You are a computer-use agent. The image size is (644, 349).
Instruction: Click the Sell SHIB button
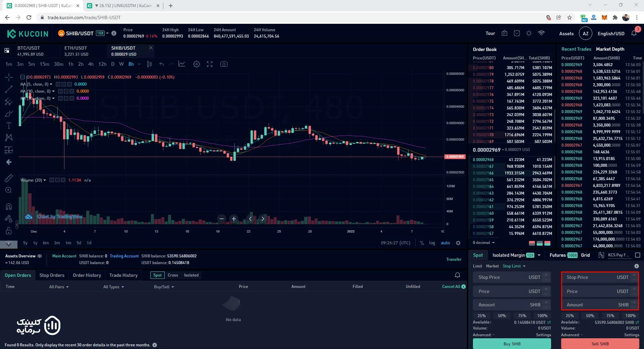[x=600, y=344]
